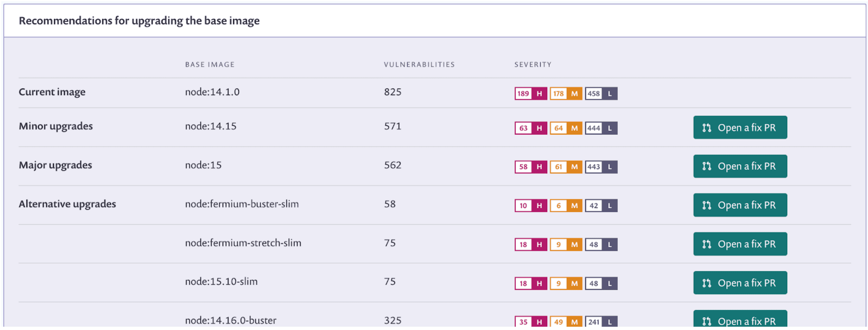The width and height of the screenshot is (868, 330).
Task: Click the 10 H badge for fermium-buster-slim
Action: pos(531,206)
